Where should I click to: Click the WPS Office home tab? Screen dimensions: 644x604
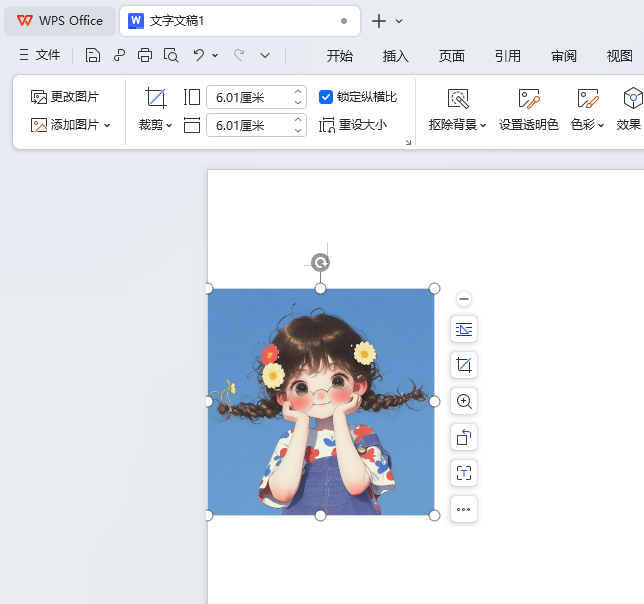(x=60, y=21)
